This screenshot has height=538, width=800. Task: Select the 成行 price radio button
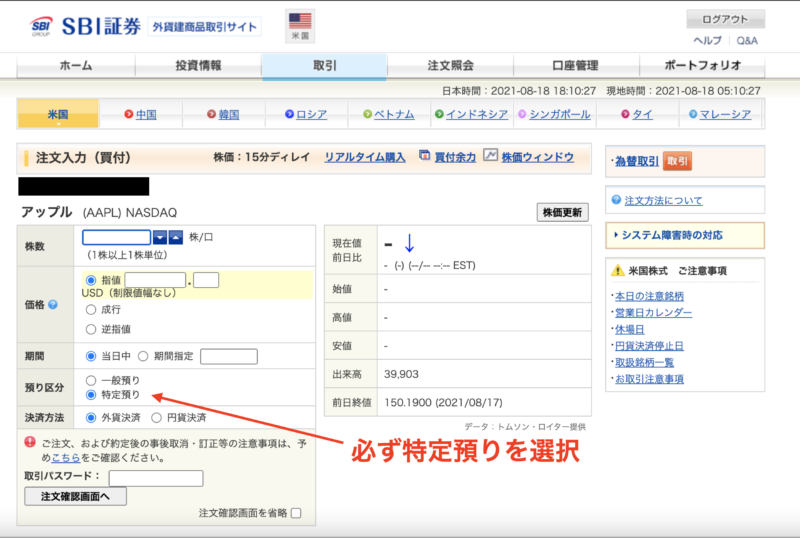[x=91, y=310]
